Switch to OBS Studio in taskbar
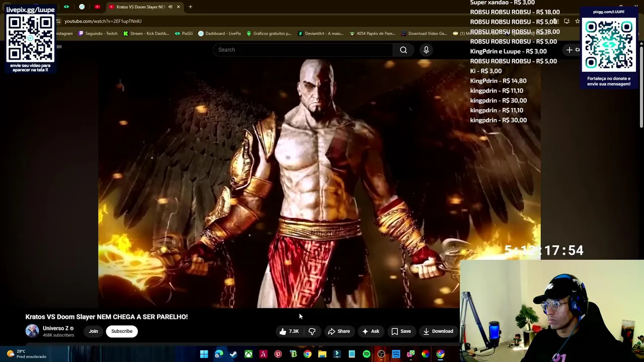This screenshot has height=362, width=644. point(381,354)
